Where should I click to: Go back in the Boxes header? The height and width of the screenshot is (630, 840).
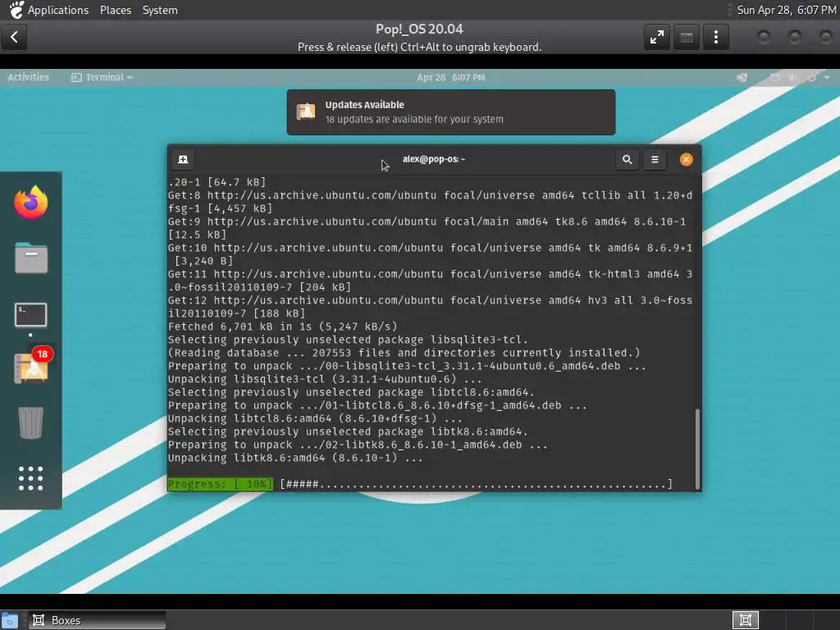point(14,37)
